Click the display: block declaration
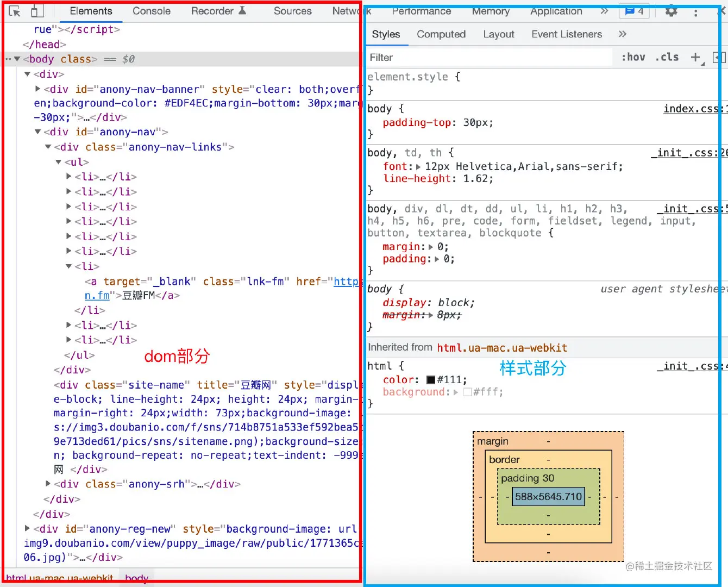 (429, 303)
